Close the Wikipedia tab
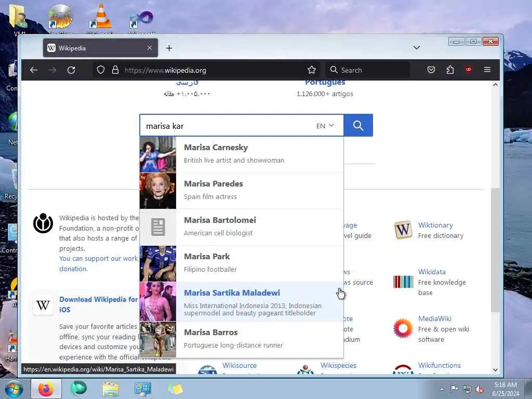 click(149, 48)
